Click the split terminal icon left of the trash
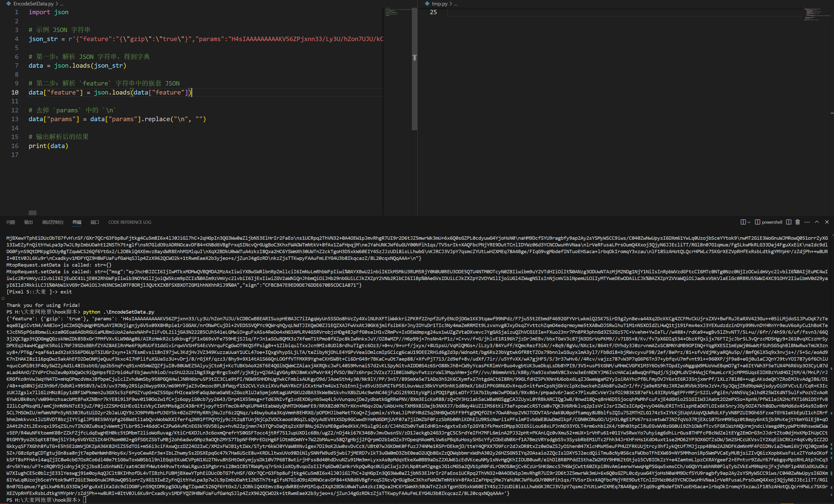 [x=788, y=222]
